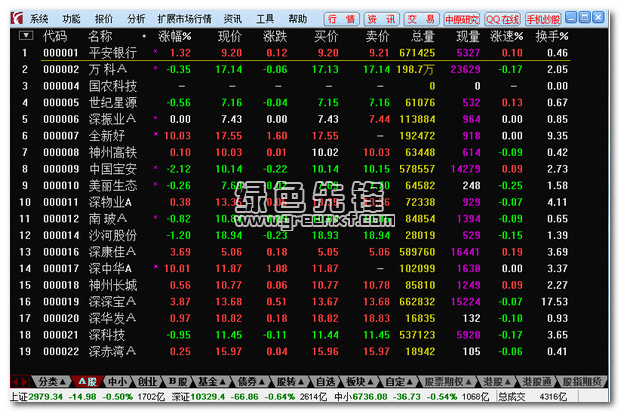Select stock 神州高铁 row
Screen dimensions: 621x413
tap(293, 152)
